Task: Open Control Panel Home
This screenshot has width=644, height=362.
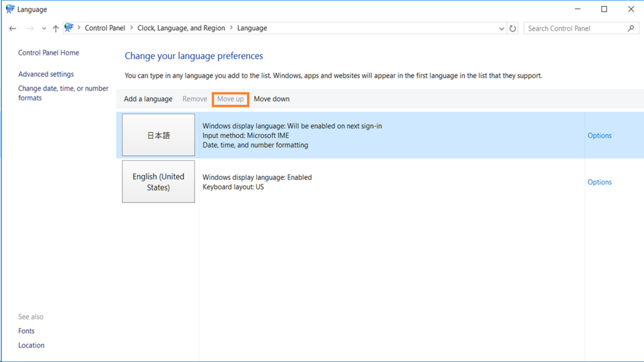Action: pyautogui.click(x=48, y=53)
